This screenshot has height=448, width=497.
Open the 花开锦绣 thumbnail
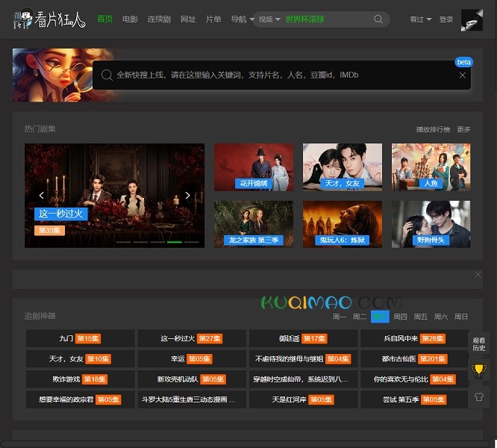tap(254, 167)
